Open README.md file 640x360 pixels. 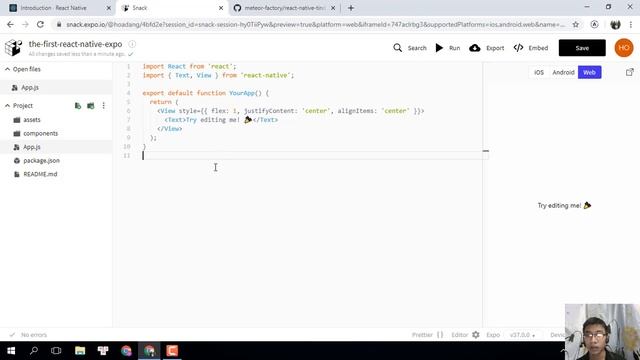click(56, 174)
